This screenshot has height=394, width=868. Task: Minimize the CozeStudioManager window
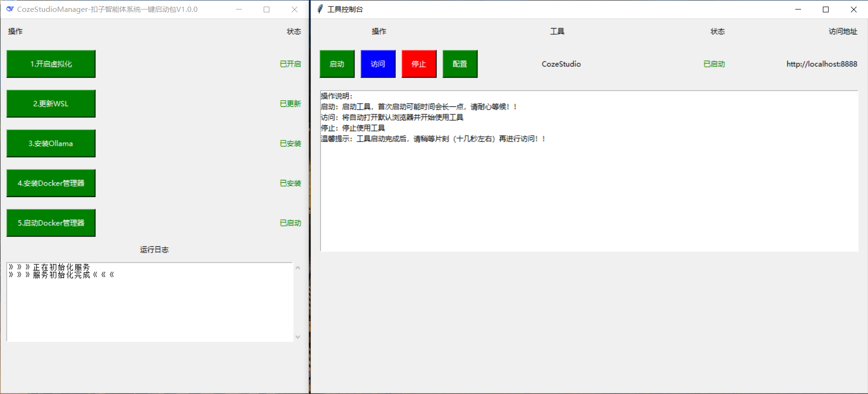pyautogui.click(x=239, y=9)
